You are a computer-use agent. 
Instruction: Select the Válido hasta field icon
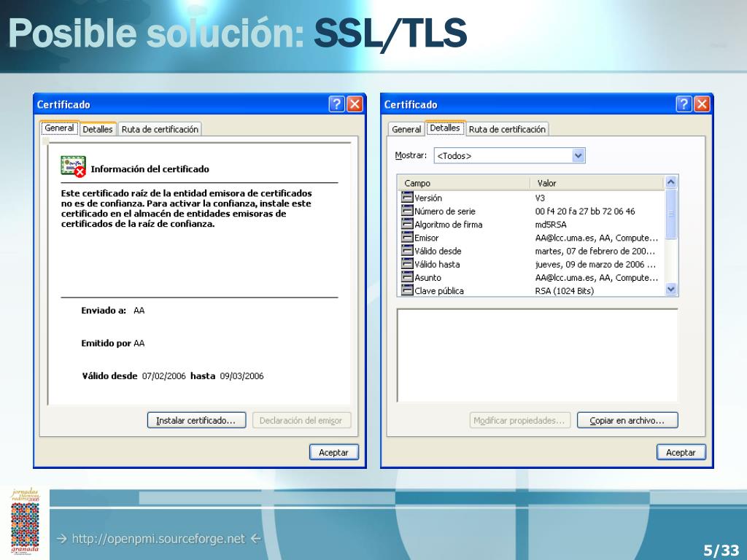point(407,264)
